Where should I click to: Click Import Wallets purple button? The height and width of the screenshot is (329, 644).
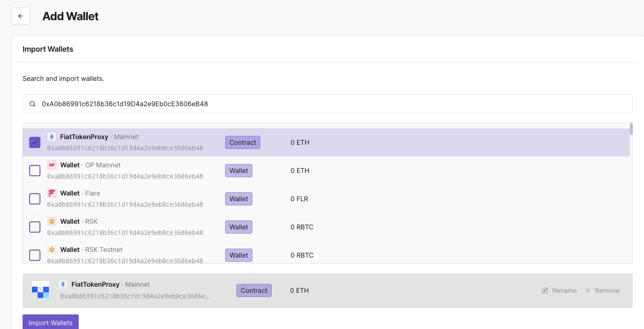(x=51, y=322)
